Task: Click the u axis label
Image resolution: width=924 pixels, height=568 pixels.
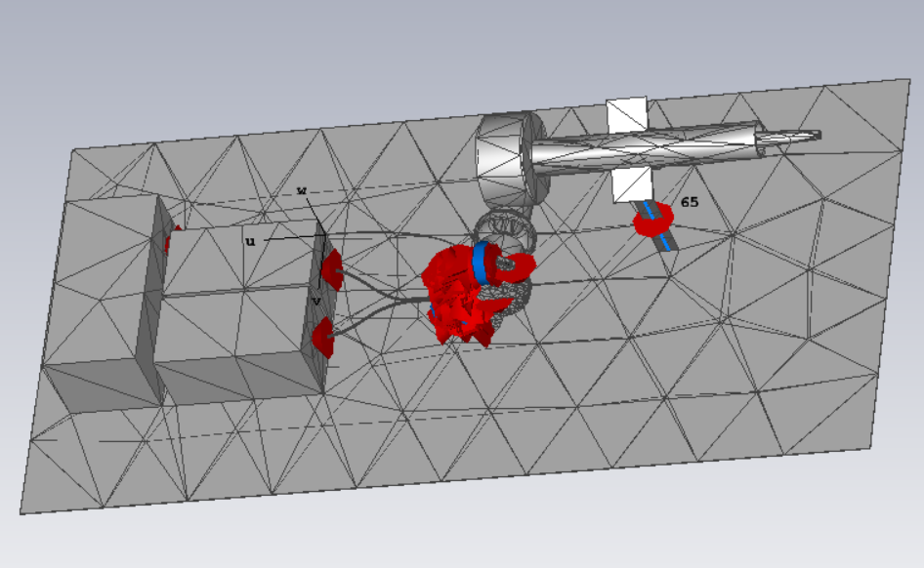Action: coord(250,241)
